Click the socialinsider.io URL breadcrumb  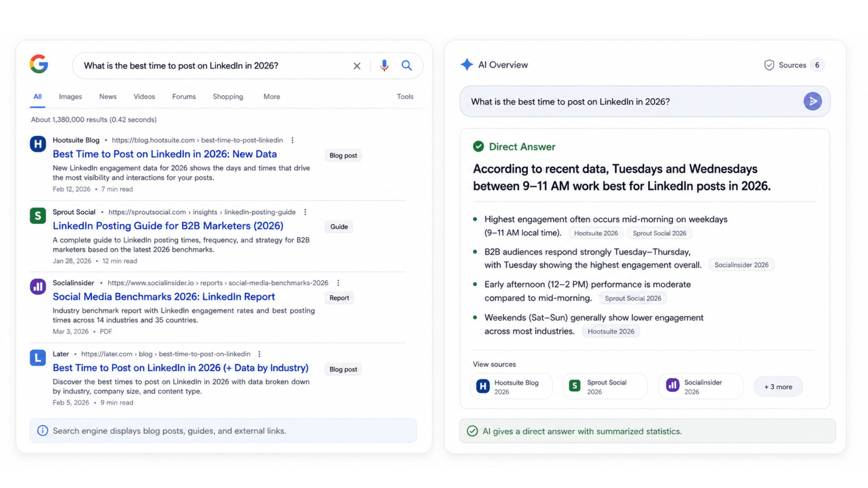coord(218,283)
